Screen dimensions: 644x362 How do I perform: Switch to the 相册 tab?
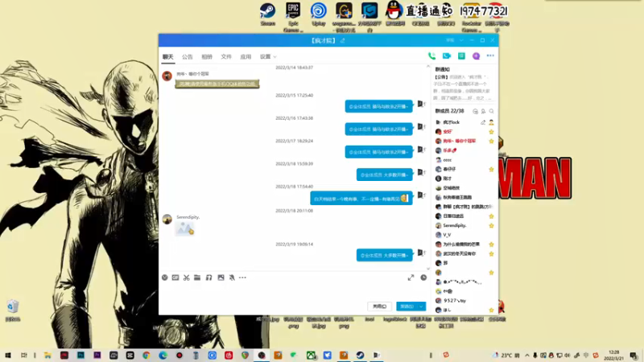pos(207,56)
